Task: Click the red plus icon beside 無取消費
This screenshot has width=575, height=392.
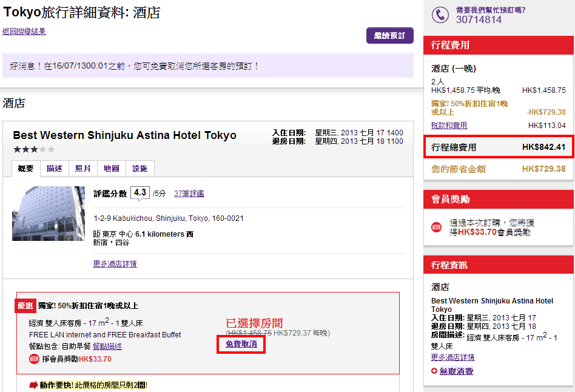Action: pos(434,371)
